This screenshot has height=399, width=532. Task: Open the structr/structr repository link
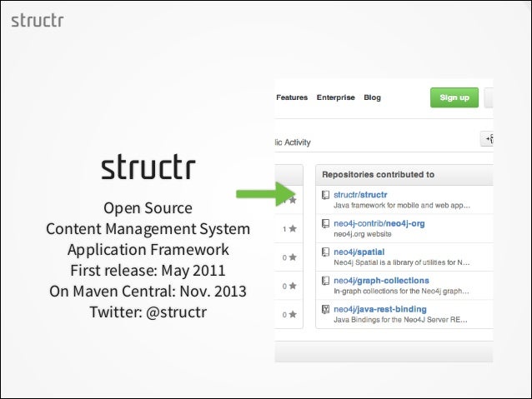point(360,195)
